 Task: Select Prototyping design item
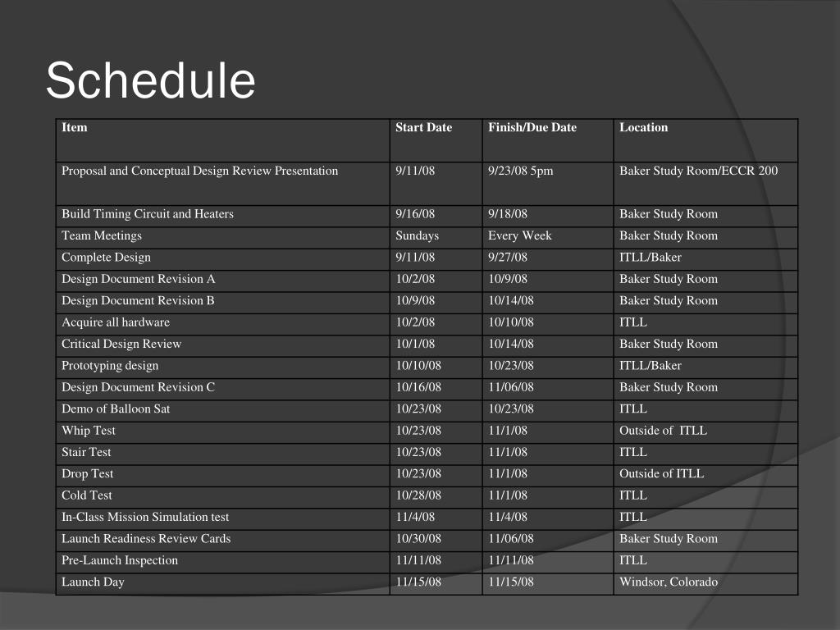[x=110, y=366]
